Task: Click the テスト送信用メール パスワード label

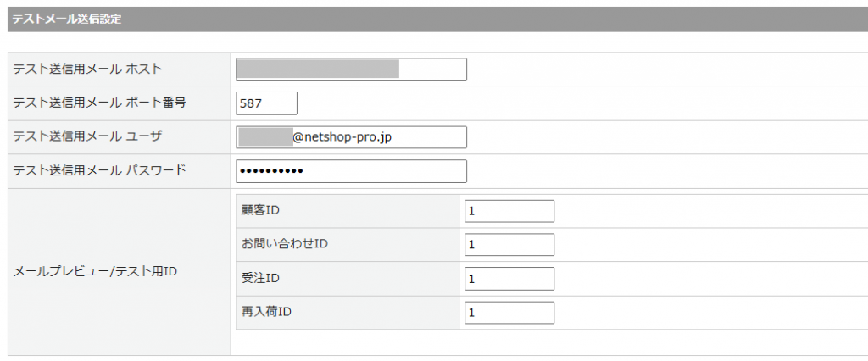Action: click(x=99, y=171)
